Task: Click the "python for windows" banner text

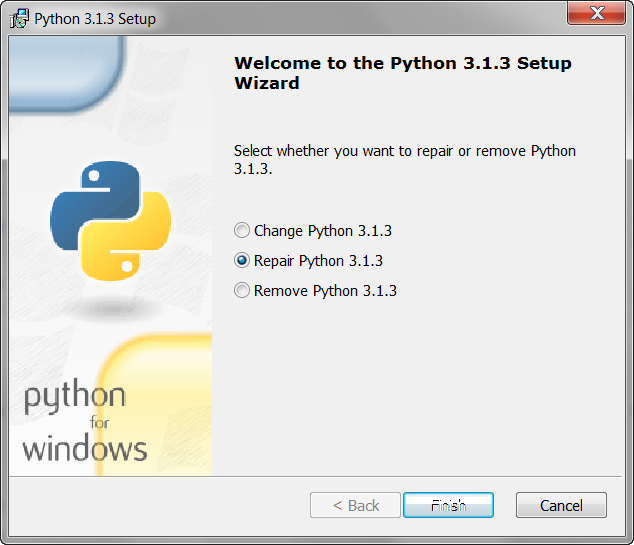Action: click(x=83, y=422)
